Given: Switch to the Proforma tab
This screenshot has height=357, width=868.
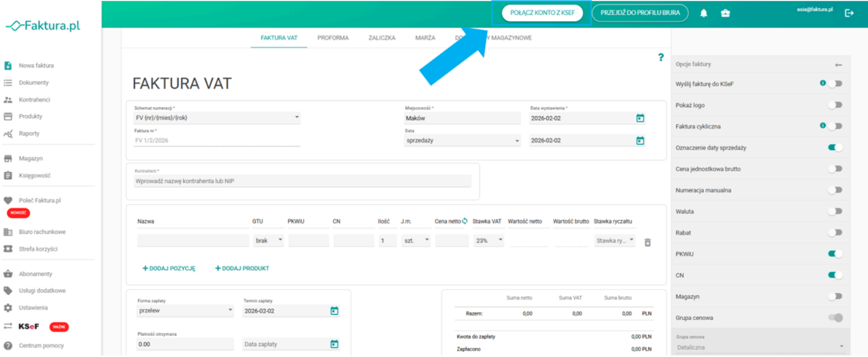Looking at the screenshot, I should click(x=333, y=38).
